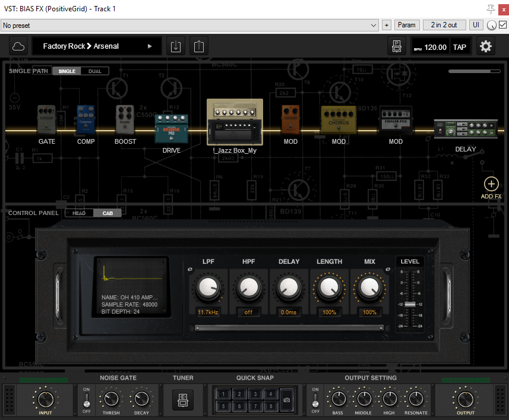Image resolution: width=509 pixels, height=420 pixels.
Task: Toggle the Noise Gate ON/OFF switch
Action: coord(86,400)
